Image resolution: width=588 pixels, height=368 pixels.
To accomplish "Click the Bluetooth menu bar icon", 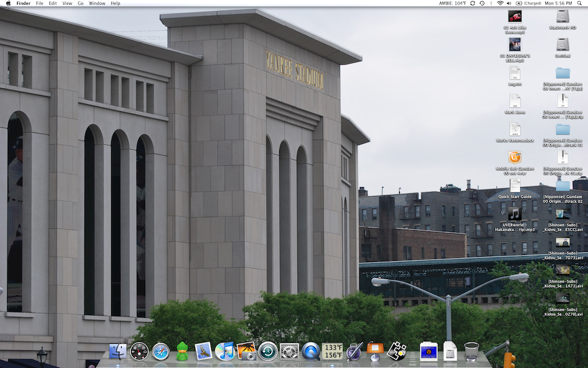I will (491, 3).
